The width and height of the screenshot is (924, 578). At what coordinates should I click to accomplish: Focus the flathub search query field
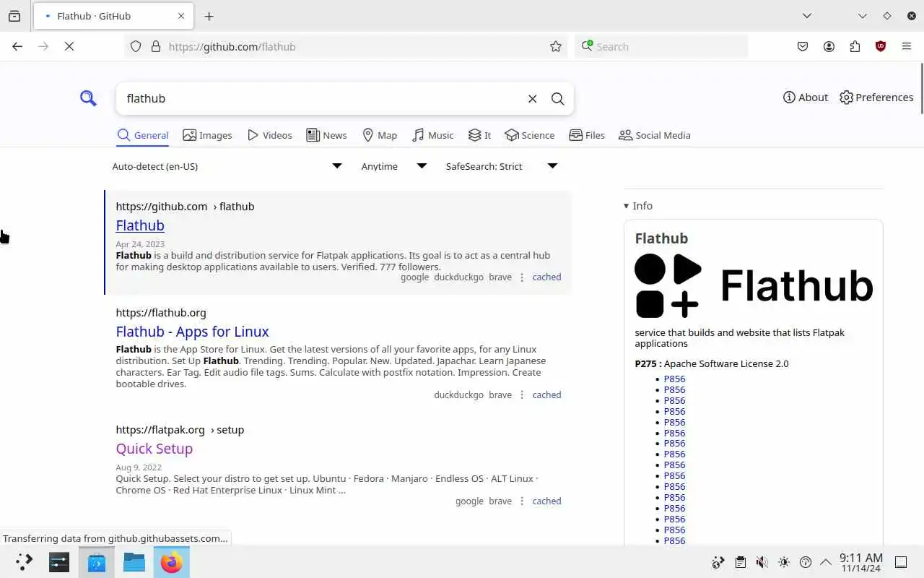coord(321,98)
